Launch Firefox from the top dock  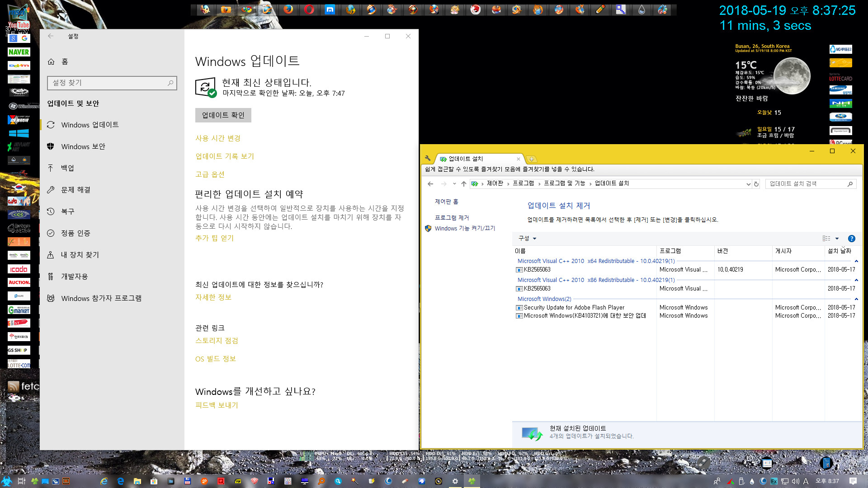coord(288,9)
